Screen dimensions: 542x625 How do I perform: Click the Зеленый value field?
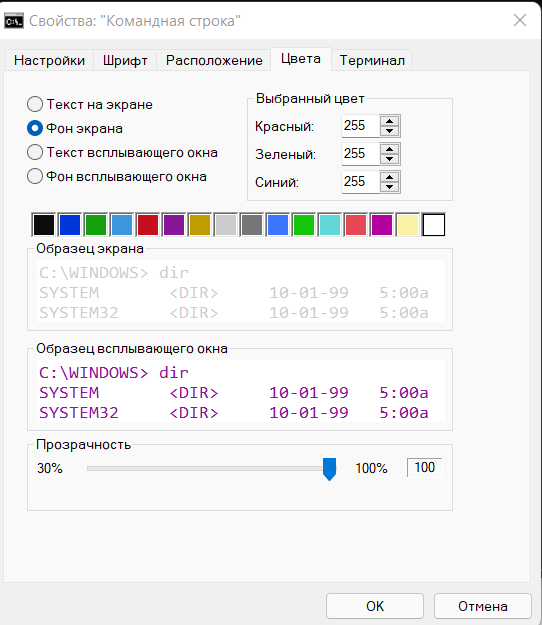pos(361,154)
